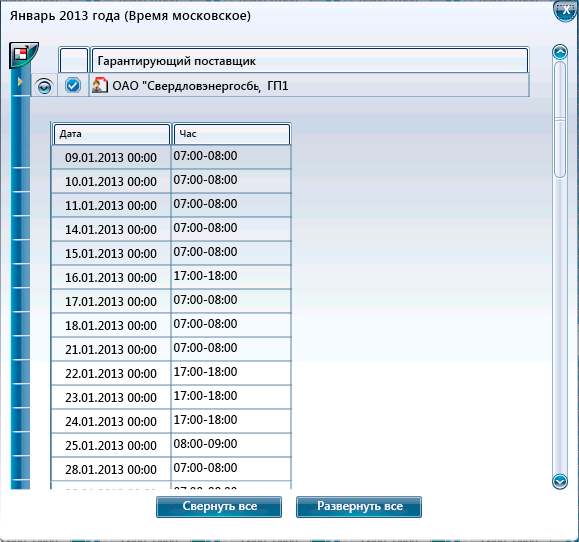This screenshot has height=542, width=579.
Task: Click the Развернуть все button
Action: (359, 507)
